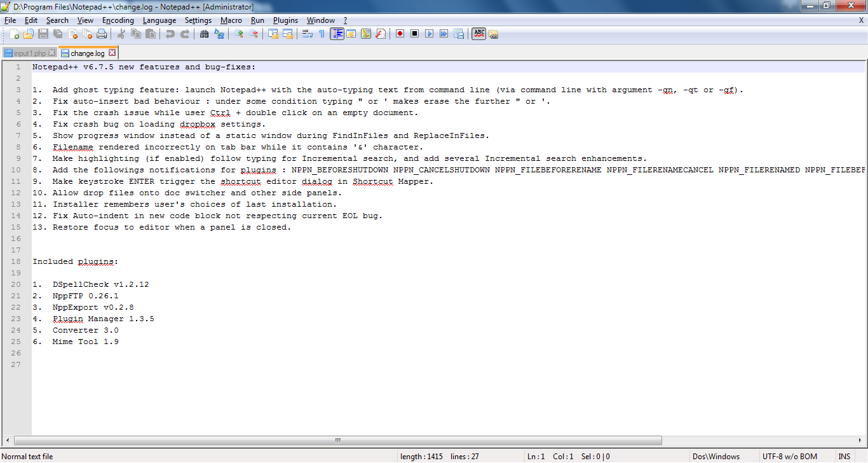Click the X at the menu bar's right end
The width and height of the screenshot is (868, 463).
(861, 20)
